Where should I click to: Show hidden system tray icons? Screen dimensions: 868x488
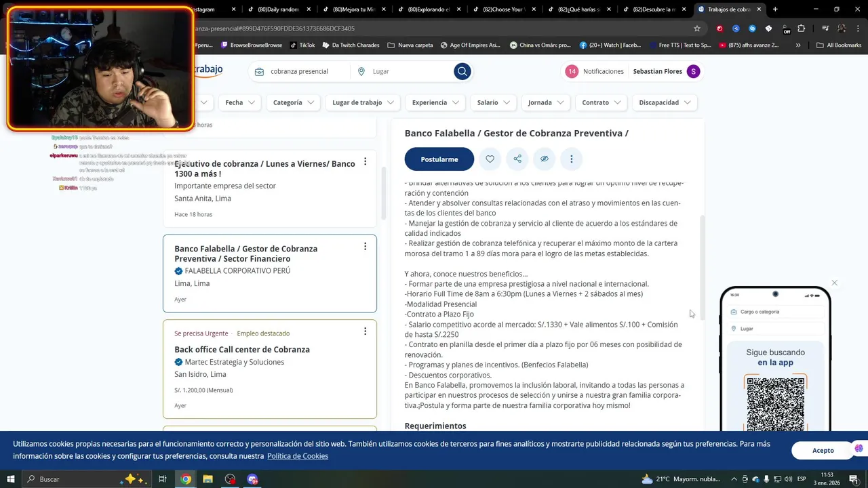pos(734,479)
